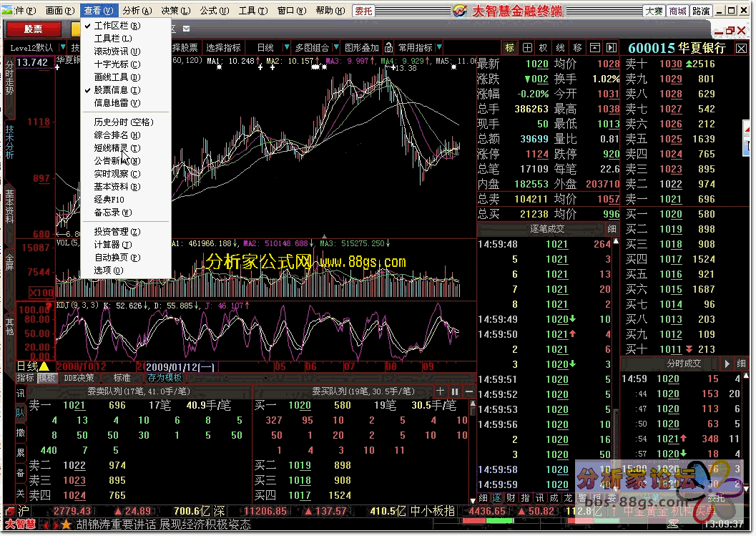Open the 讯 side tab icon
This screenshot has height=536, width=756.
click(x=20, y=393)
